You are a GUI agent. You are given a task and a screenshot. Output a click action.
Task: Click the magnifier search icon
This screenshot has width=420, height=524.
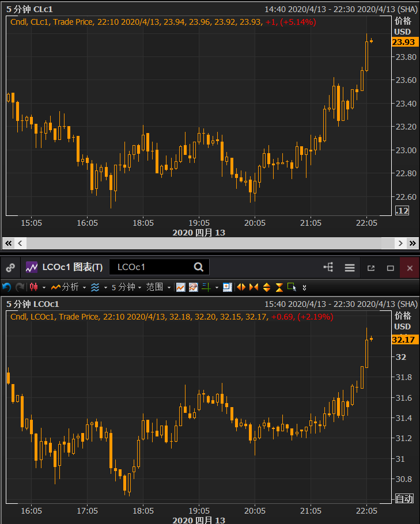[x=199, y=267]
